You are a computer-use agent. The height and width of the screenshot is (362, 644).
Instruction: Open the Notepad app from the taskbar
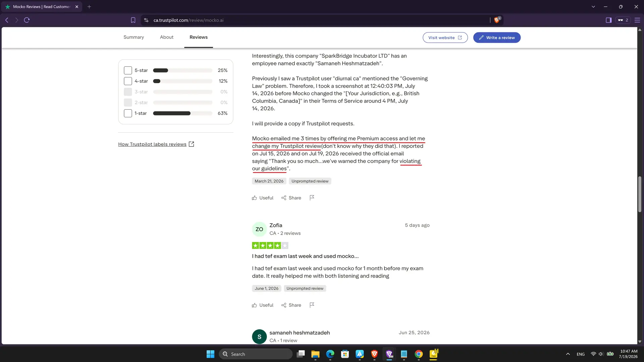click(404, 354)
